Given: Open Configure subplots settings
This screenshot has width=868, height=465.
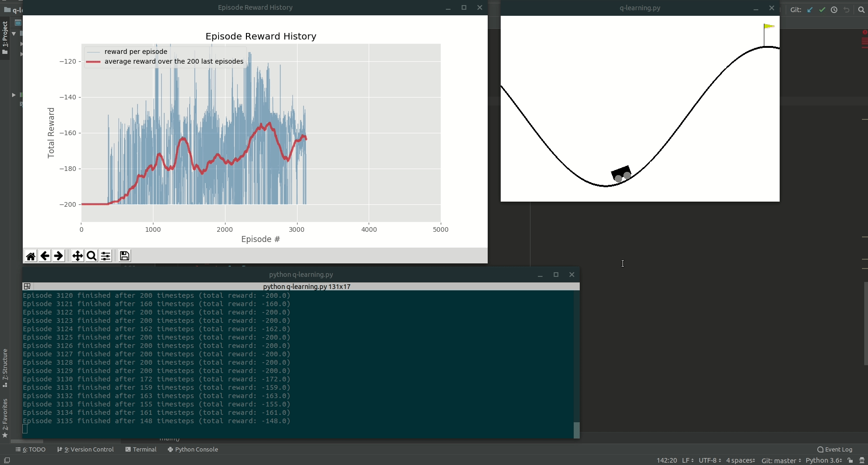Looking at the screenshot, I should (106, 256).
